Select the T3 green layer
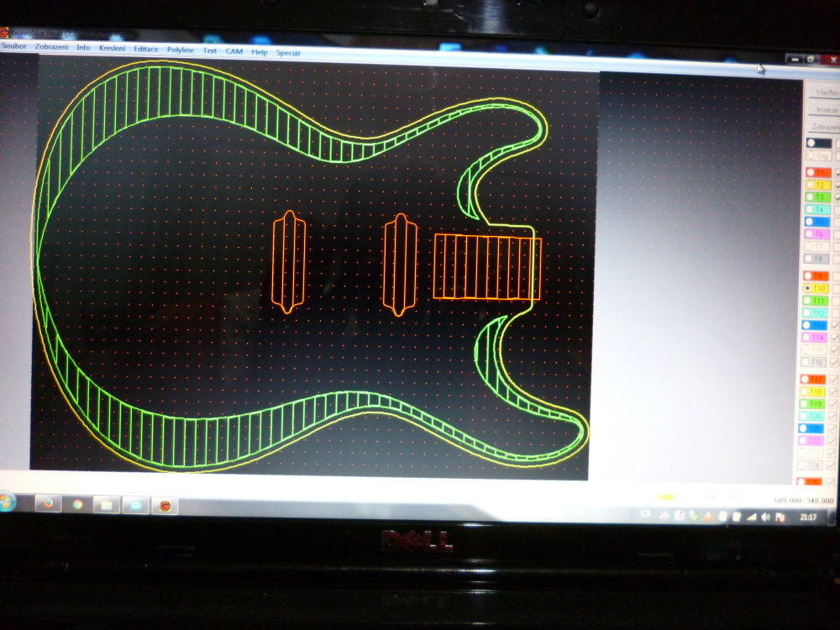This screenshot has height=630, width=840. [x=816, y=197]
